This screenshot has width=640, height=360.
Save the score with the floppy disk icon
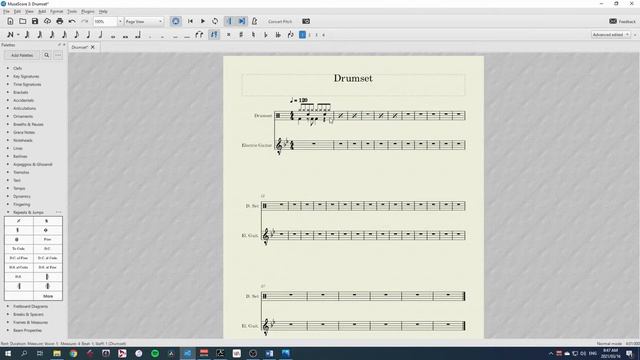35,21
